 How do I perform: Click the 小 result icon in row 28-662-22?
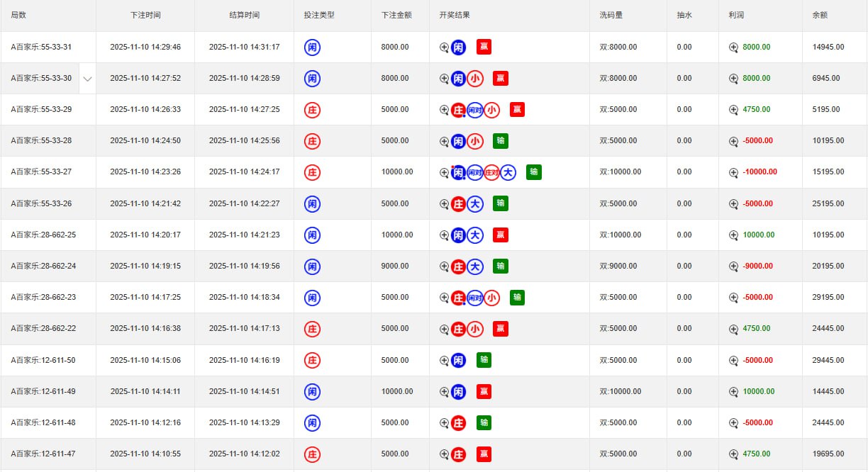point(475,329)
